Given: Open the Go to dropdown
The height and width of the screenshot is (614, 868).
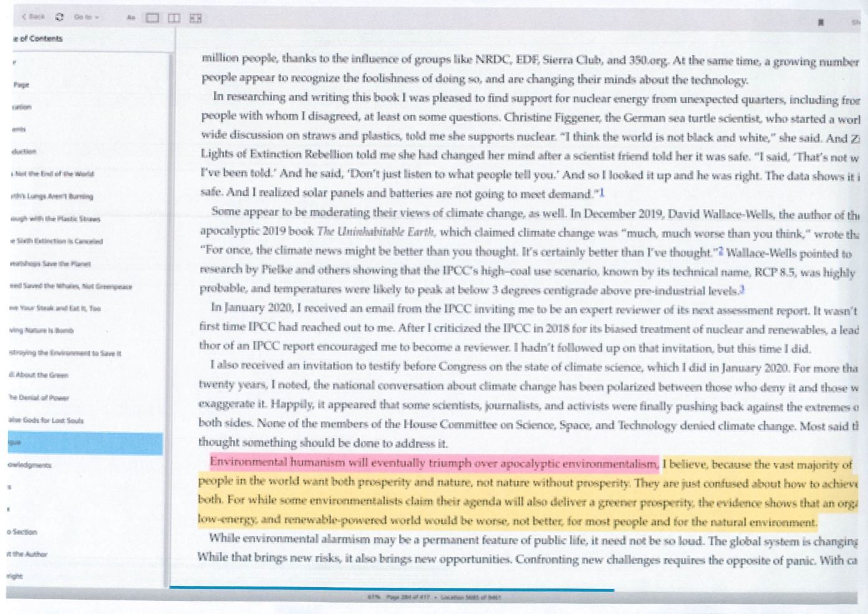Looking at the screenshot, I should (x=85, y=17).
